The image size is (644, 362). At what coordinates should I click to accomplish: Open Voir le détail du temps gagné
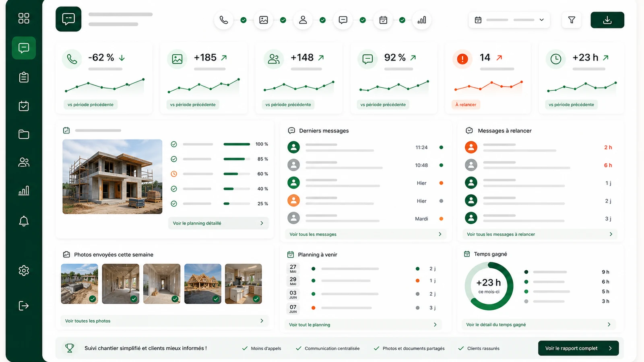coord(538,325)
